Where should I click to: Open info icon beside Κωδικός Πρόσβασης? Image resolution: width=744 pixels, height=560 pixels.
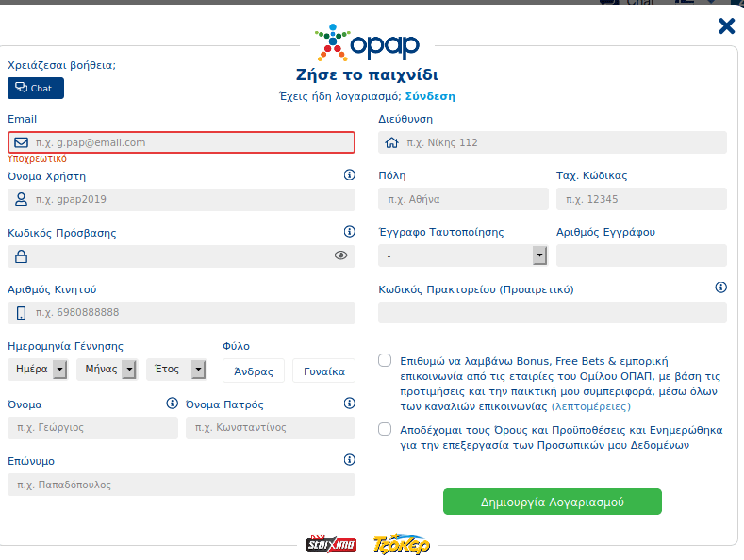tap(350, 232)
